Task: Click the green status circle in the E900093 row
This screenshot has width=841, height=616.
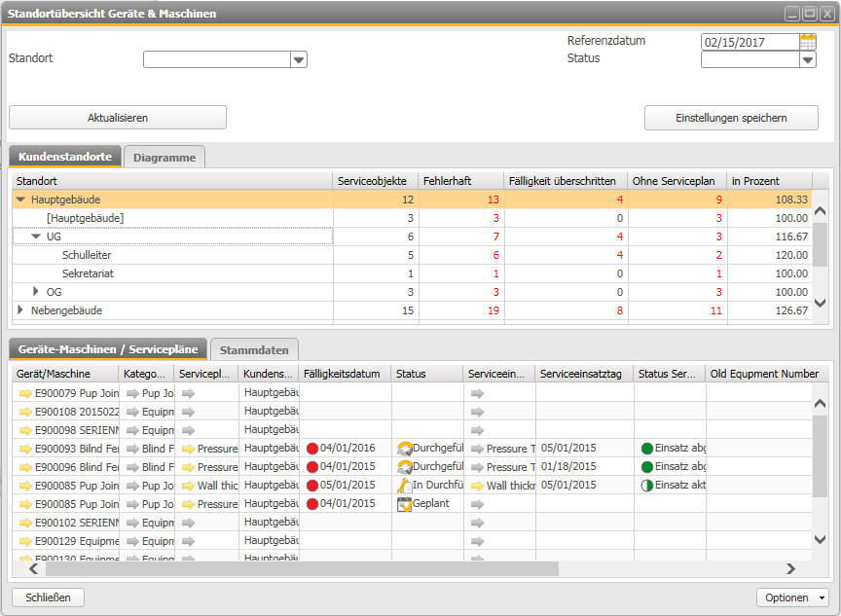Action: click(646, 449)
